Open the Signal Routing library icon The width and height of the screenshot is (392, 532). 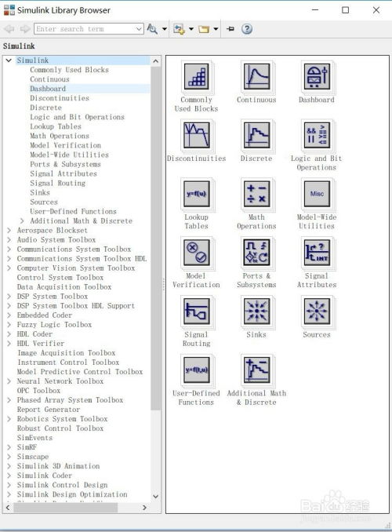click(x=196, y=312)
